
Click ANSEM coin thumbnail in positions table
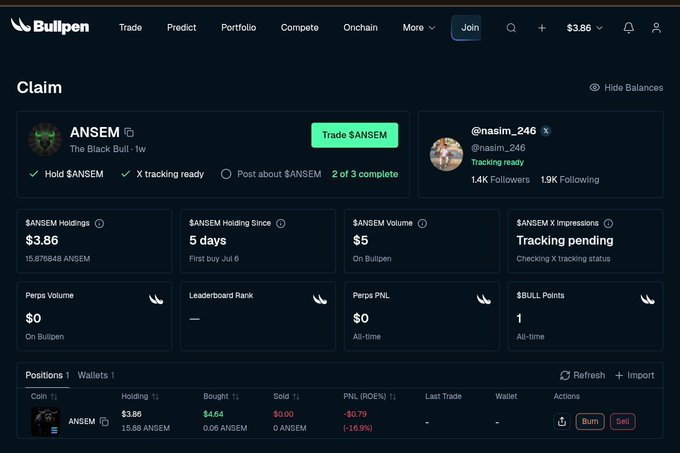46,421
